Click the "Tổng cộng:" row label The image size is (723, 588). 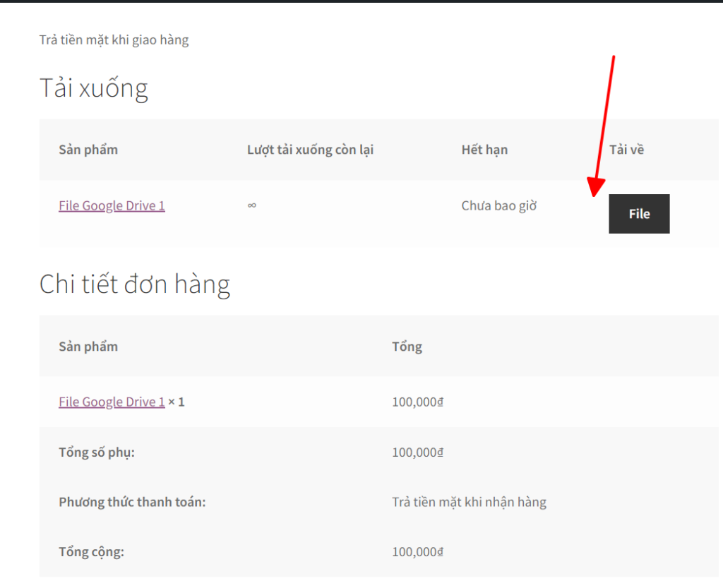tap(91, 552)
